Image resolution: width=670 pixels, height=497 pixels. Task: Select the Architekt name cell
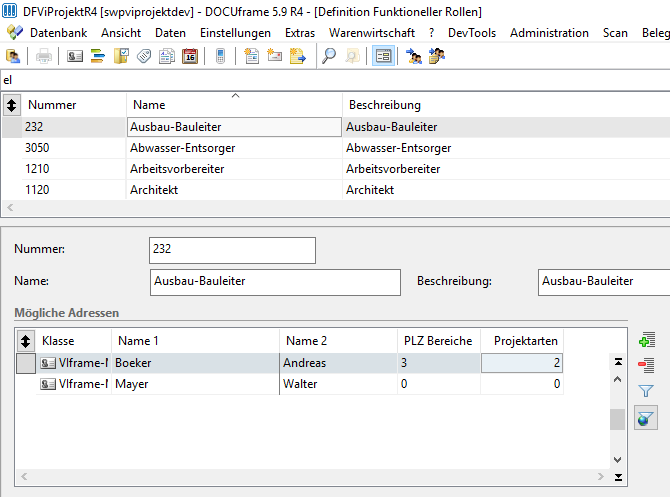(x=235, y=190)
